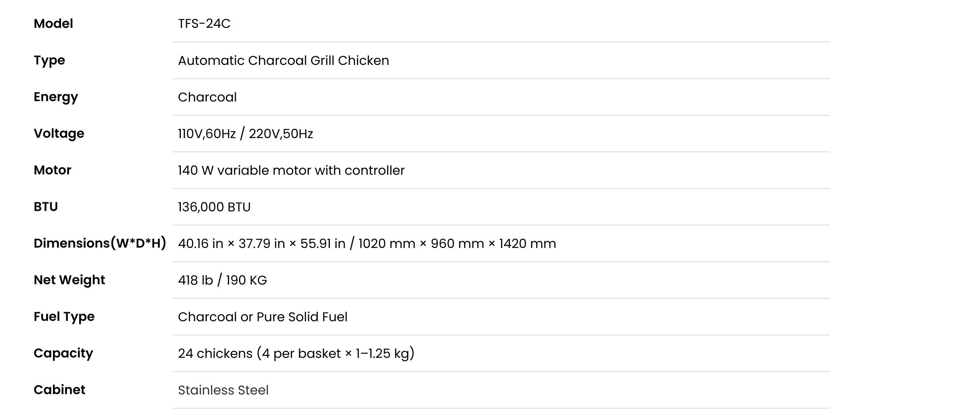Image resolution: width=980 pixels, height=414 pixels.
Task: Click the Voltage label
Action: (59, 133)
